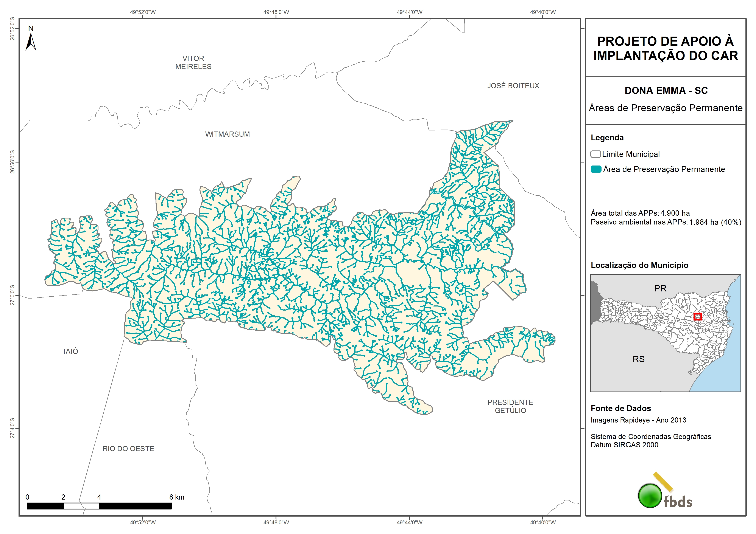Click the Limite Municipal legend symbol

595,154
